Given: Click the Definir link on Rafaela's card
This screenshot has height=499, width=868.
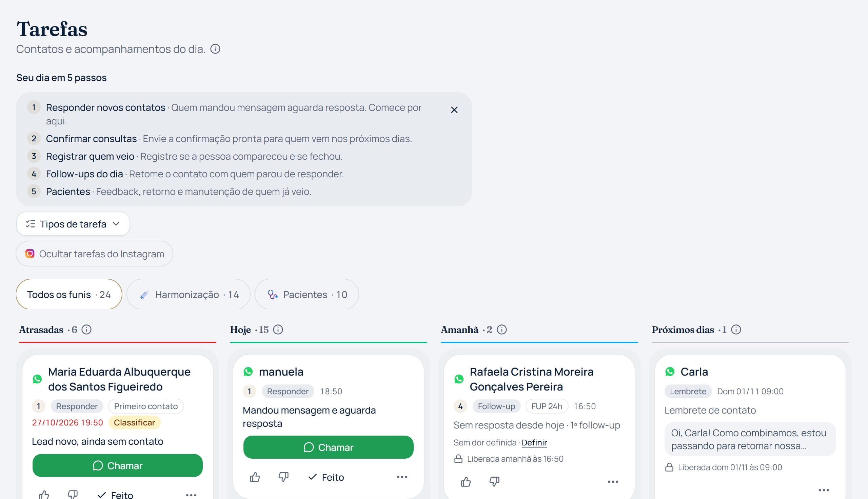Looking at the screenshot, I should 534,442.
